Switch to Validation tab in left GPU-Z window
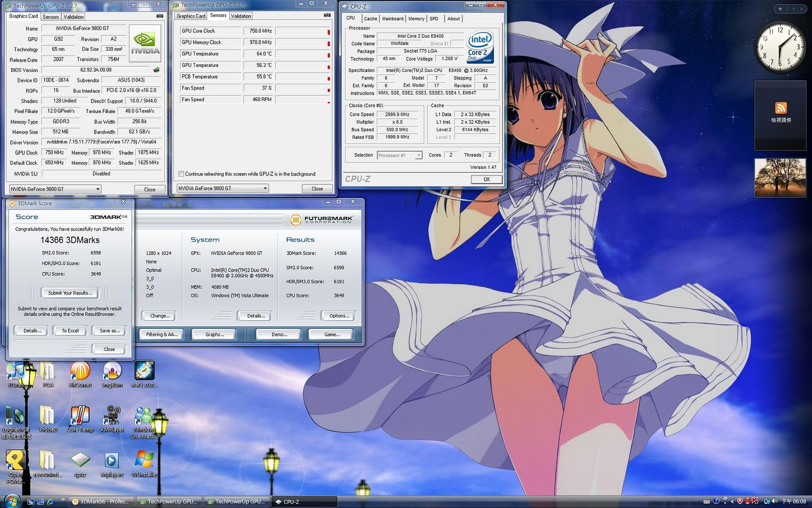812x508 pixels. 73,17
